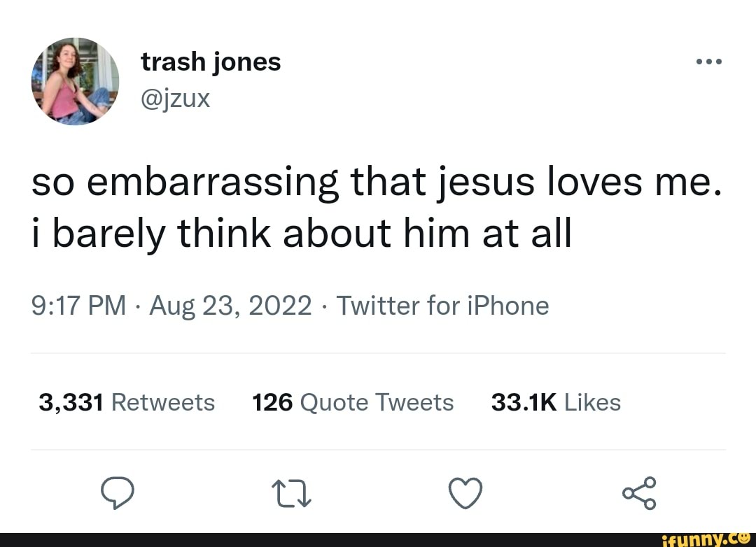The height and width of the screenshot is (547, 756).
Task: Tap the heart to favorite the tweet
Action: tap(465, 492)
